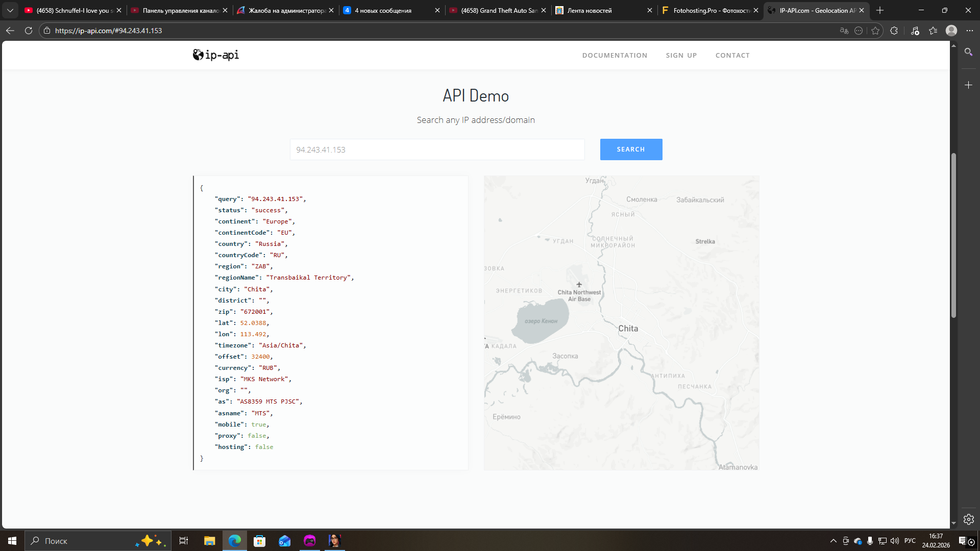Add page to favorites star icon
Image resolution: width=980 pixels, height=551 pixels.
(875, 31)
